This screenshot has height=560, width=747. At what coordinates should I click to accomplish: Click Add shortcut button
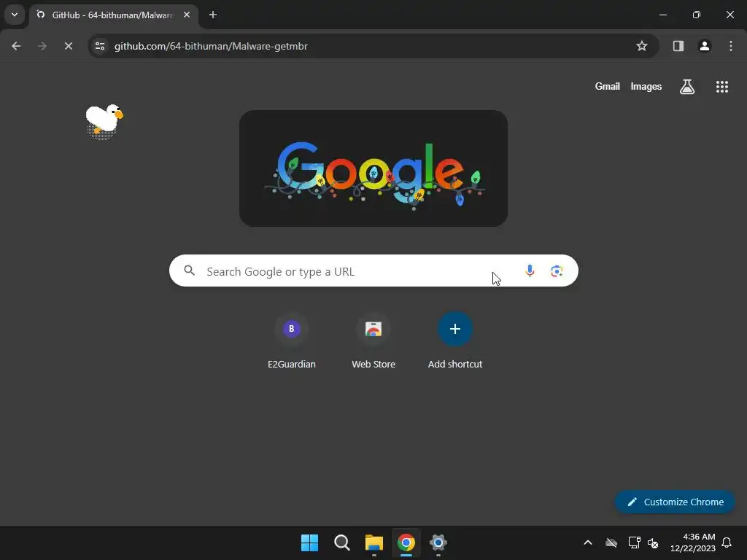tap(455, 341)
